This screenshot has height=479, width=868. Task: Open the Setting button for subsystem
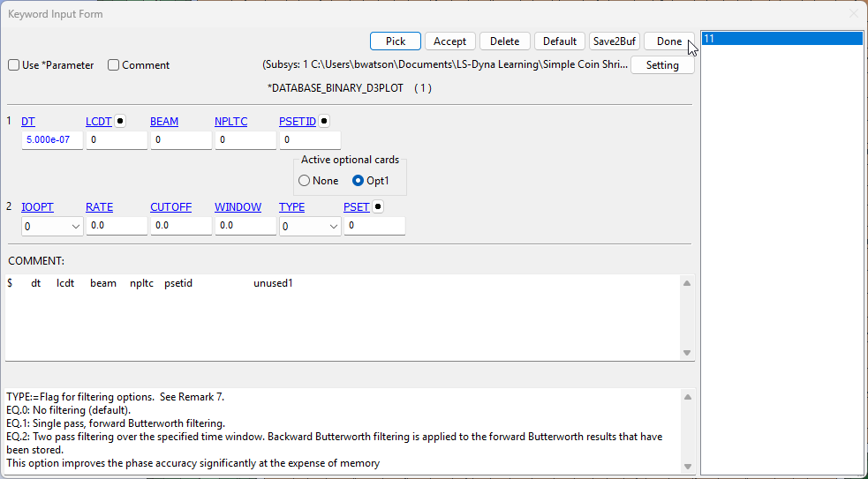pyautogui.click(x=662, y=65)
